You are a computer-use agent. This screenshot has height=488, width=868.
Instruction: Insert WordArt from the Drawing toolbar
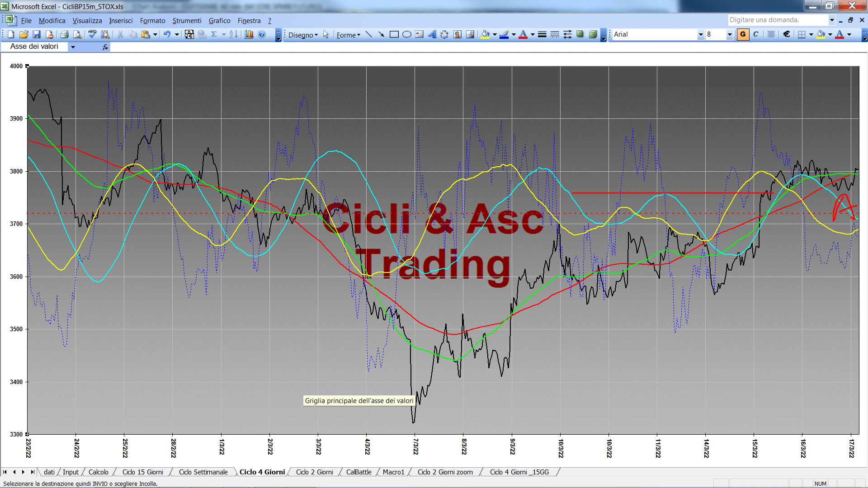pyautogui.click(x=432, y=34)
